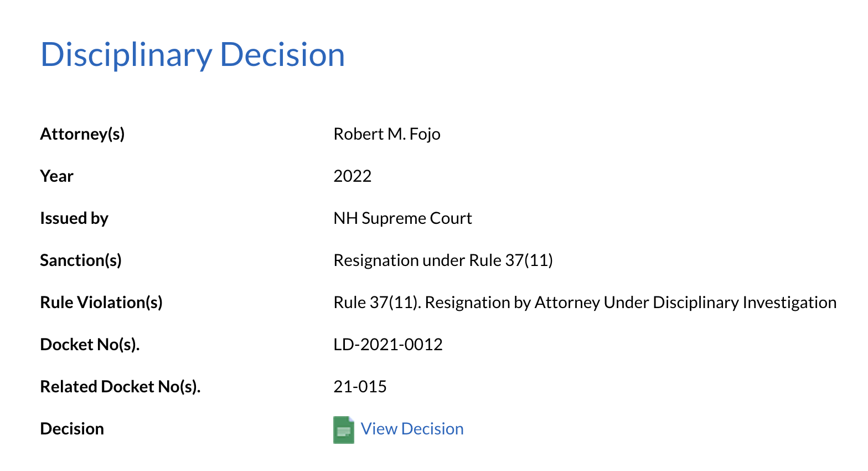Click the Docket No(s). field label
Viewport: 868px width, 471px height.
point(90,345)
